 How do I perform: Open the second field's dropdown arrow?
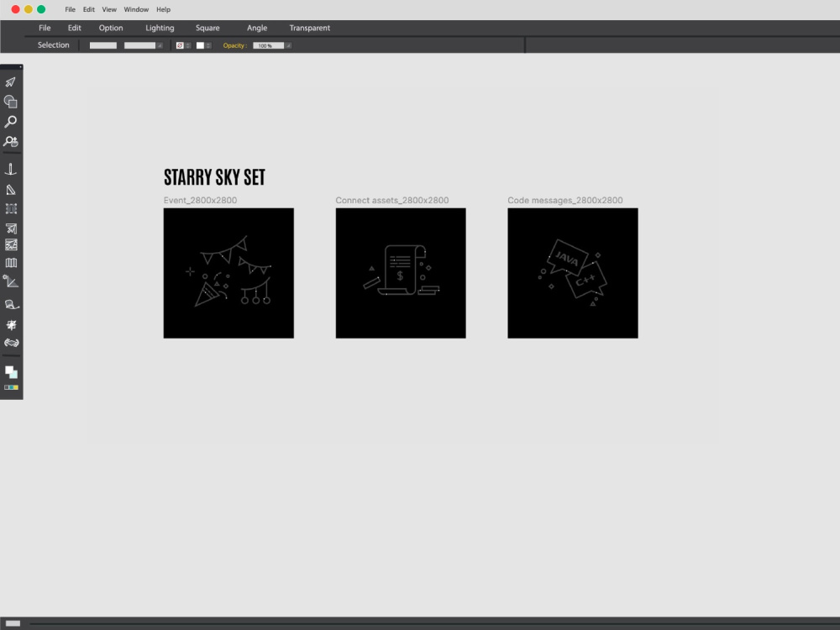(160, 45)
